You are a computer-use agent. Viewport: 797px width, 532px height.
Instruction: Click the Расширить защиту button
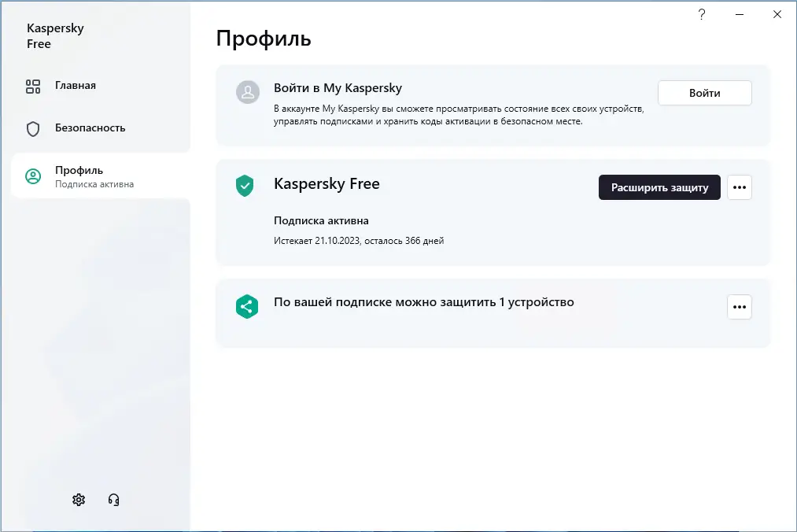pos(659,187)
